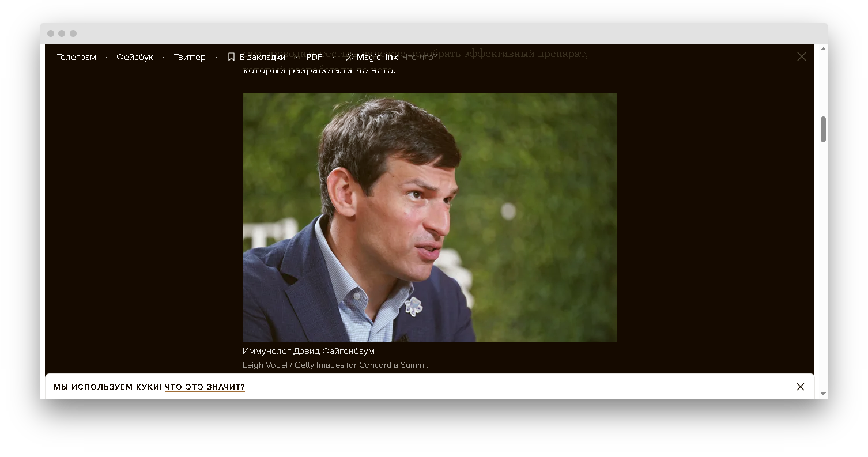This screenshot has width=868, height=457.
Task: Open the ЧТО ЭТО ЗНАЧИТ? cookie link
Action: (205, 387)
